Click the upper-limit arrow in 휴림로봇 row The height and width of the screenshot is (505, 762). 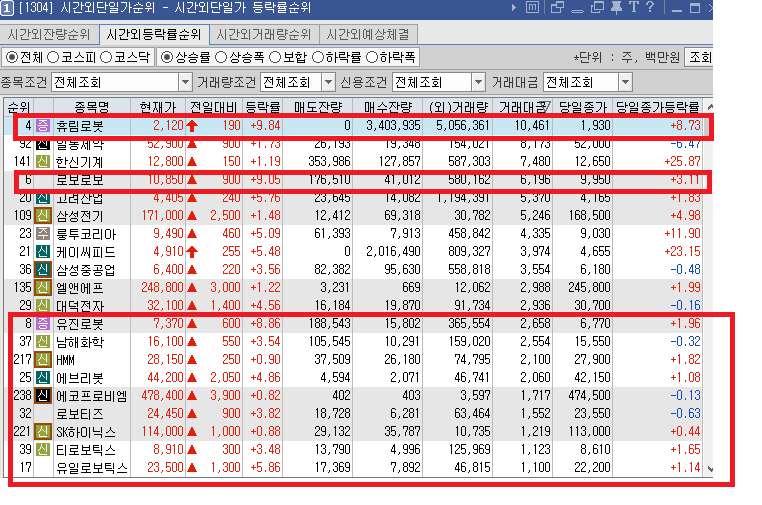click(192, 126)
